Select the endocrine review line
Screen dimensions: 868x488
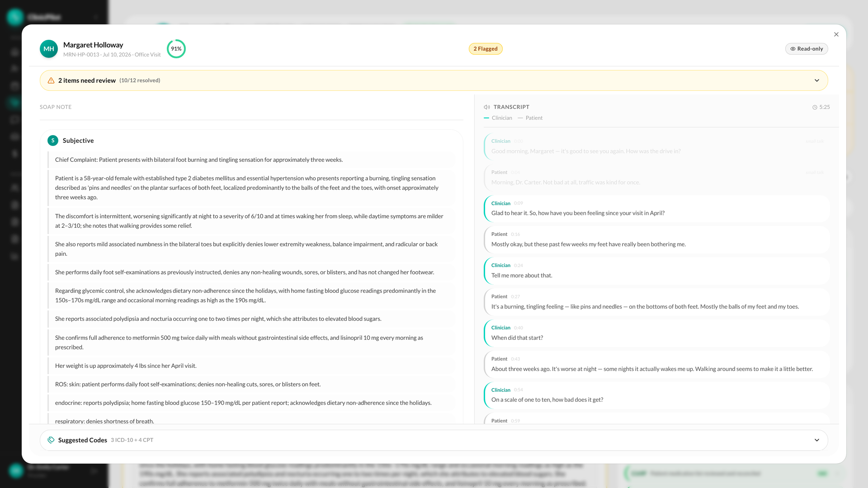[251, 403]
